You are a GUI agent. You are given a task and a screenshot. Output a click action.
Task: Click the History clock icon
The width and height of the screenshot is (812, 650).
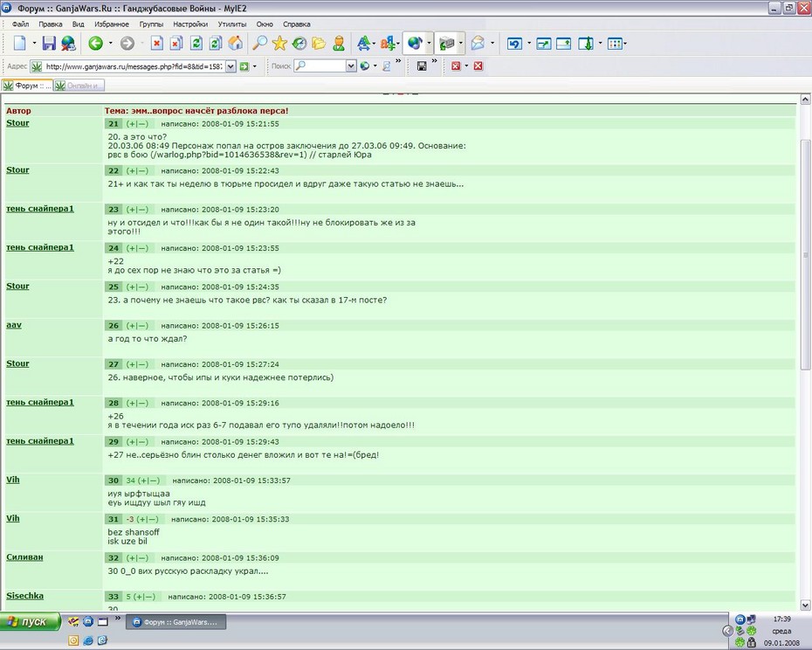point(299,43)
